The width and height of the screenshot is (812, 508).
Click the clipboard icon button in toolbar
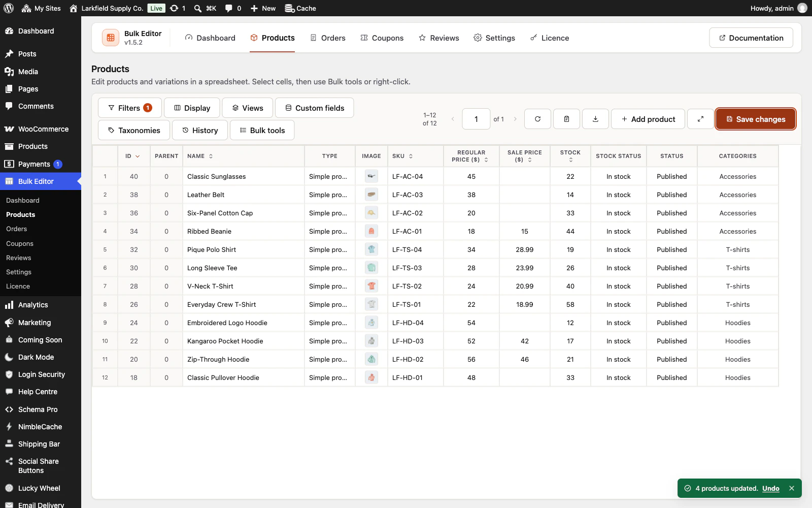(567, 119)
